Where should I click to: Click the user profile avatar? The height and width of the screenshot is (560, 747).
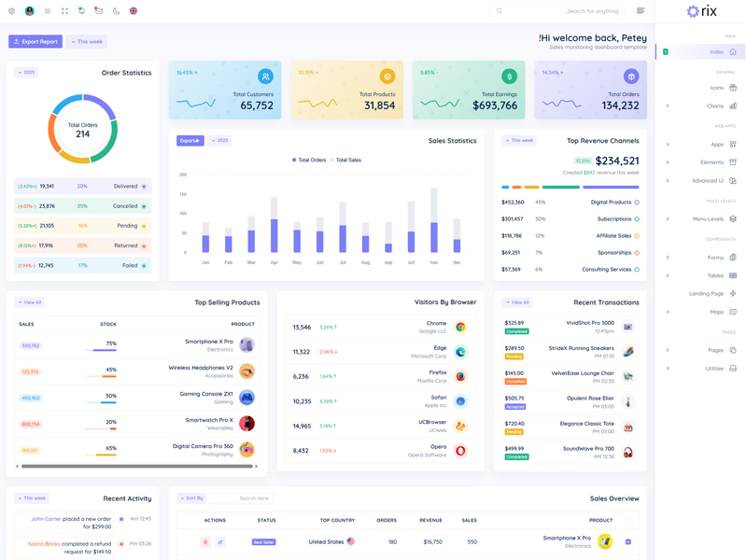pos(30,11)
